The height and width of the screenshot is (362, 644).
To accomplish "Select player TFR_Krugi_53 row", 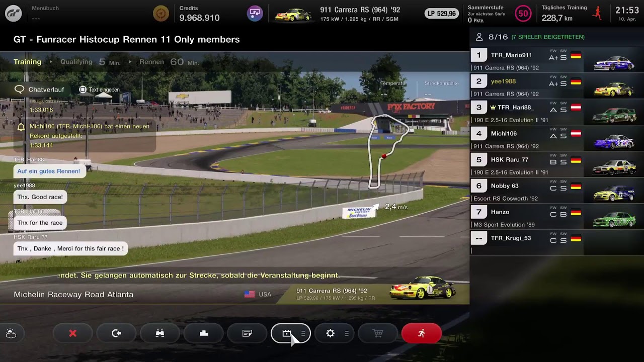I will point(556,243).
